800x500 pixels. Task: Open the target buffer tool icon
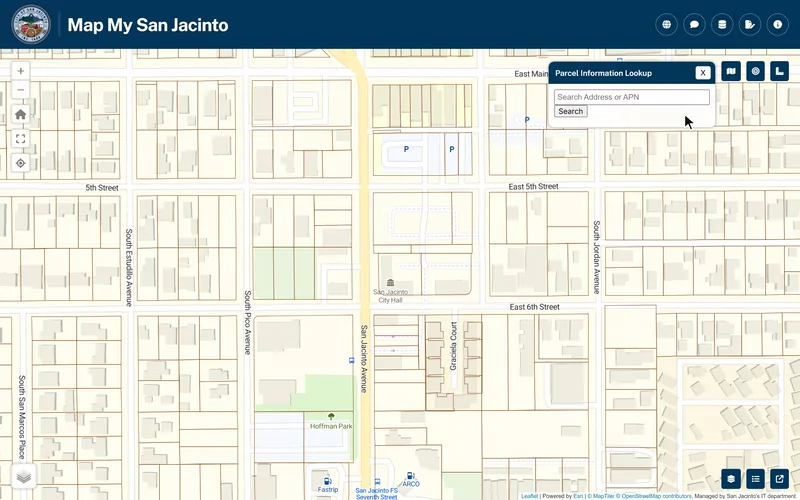[x=755, y=71]
